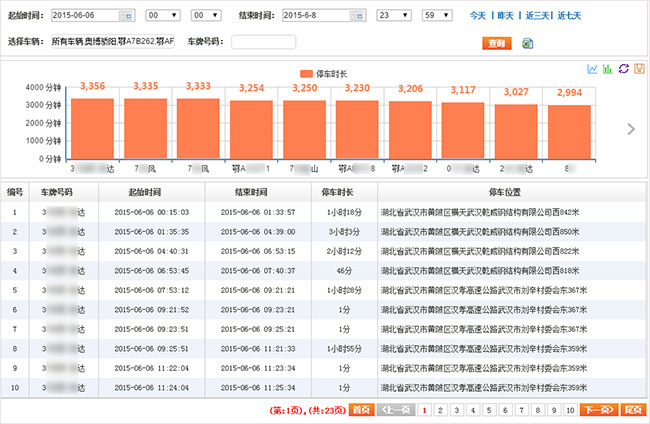
Task: Show next set of chart bars
Action: coord(631,129)
